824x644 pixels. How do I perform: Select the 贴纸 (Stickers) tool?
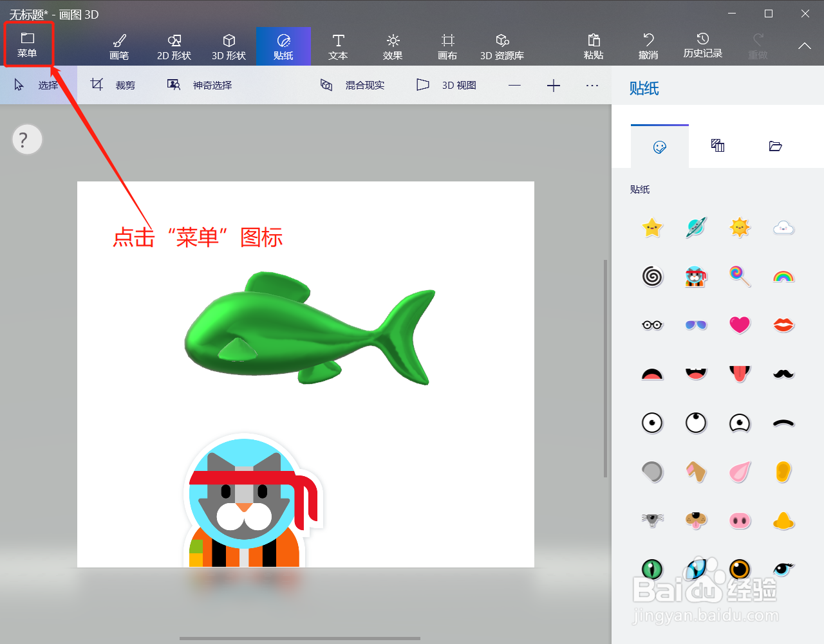tap(283, 46)
